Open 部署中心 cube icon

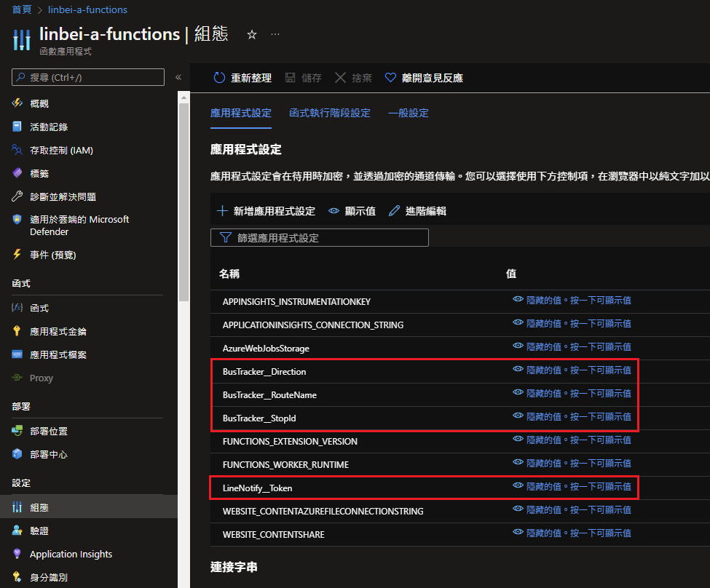coord(17,454)
